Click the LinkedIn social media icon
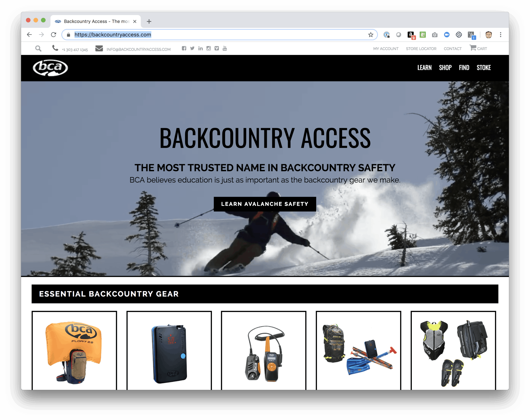The height and width of the screenshot is (420, 530). coord(200,49)
